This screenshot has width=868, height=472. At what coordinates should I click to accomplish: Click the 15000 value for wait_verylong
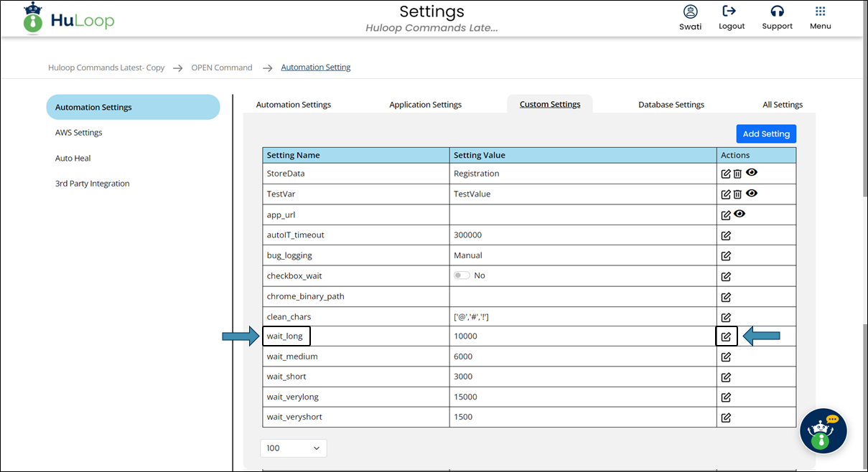465,397
